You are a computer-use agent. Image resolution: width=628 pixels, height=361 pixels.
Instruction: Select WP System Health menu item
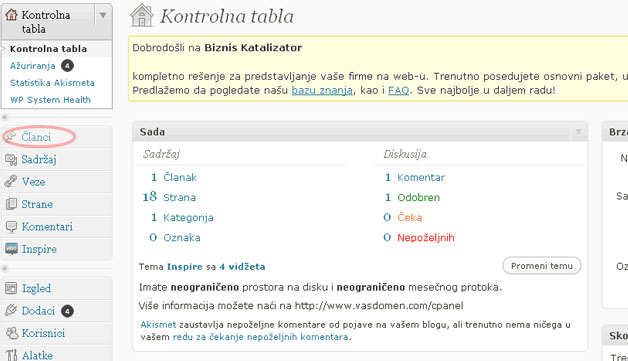[50, 100]
